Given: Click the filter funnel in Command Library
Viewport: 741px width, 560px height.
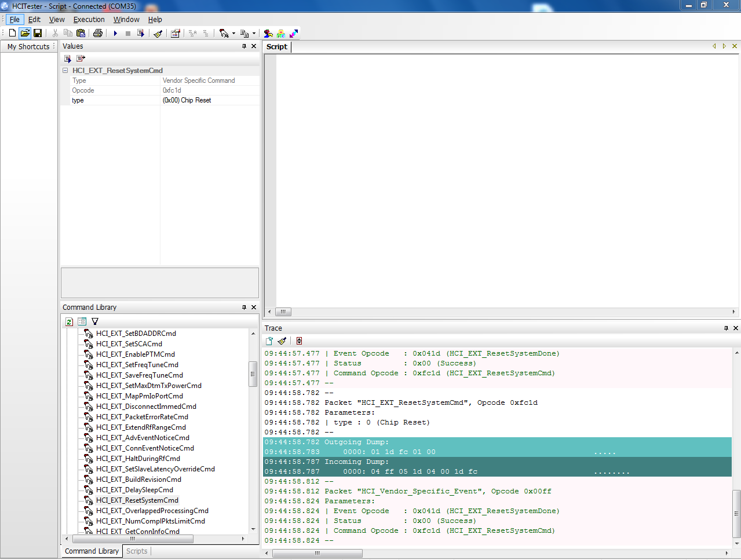Looking at the screenshot, I should click(95, 321).
